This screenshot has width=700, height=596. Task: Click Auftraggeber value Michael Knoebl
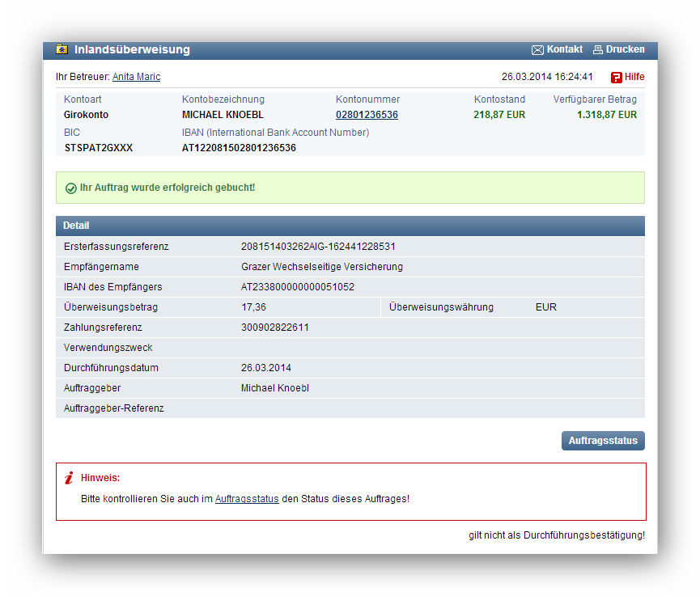(275, 388)
